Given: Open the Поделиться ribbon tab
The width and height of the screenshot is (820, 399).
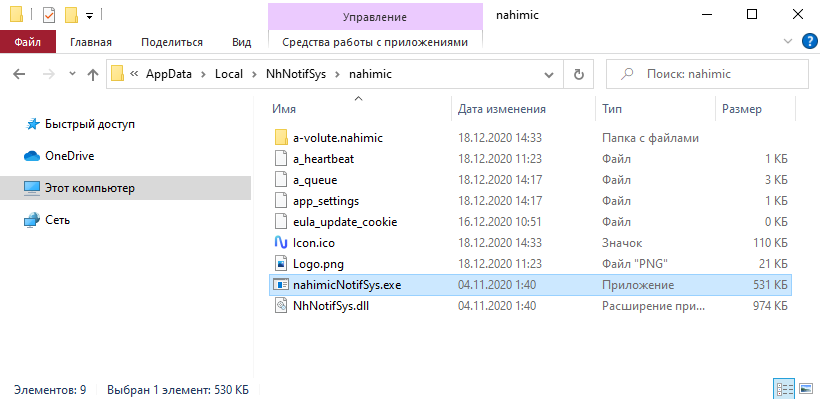Looking at the screenshot, I should (172, 42).
